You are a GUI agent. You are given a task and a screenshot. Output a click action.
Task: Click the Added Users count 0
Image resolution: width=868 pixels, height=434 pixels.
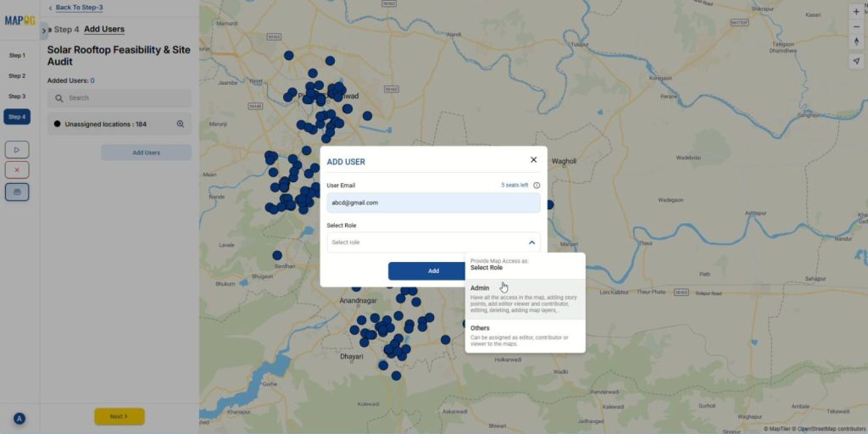point(92,81)
